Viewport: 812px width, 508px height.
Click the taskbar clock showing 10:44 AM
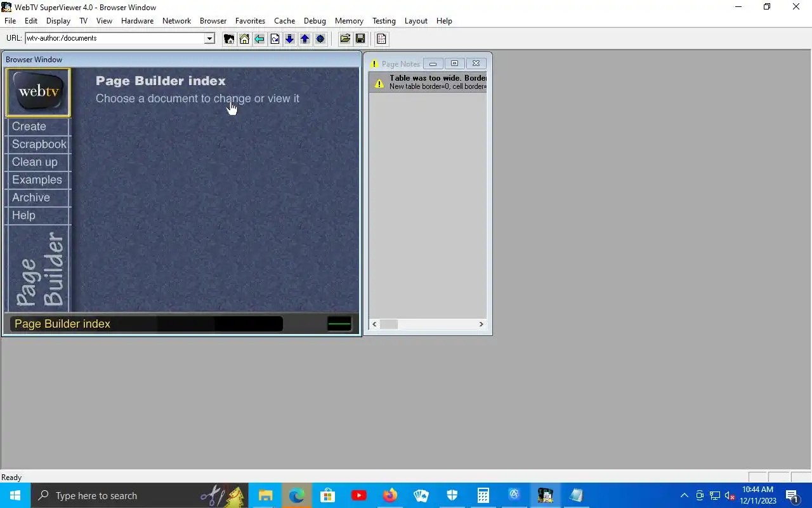click(x=758, y=495)
